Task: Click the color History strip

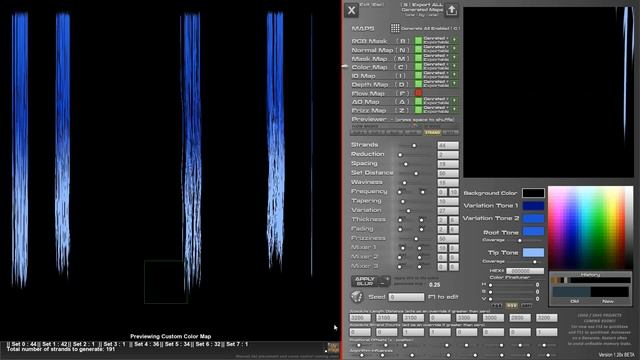Action: (591, 280)
